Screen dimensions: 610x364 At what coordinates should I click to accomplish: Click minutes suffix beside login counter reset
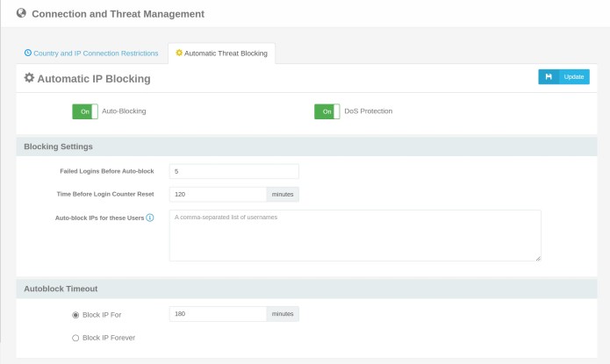pos(283,194)
